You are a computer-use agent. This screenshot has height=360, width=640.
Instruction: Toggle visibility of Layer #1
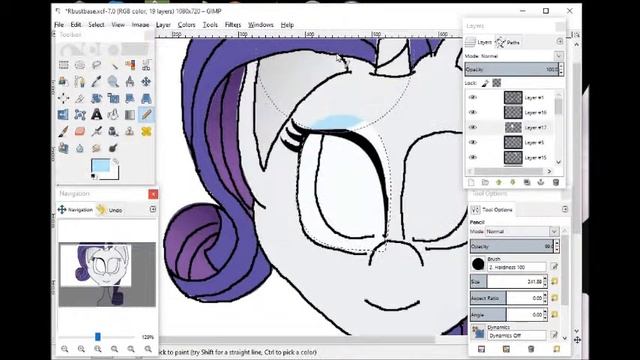pyautogui.click(x=473, y=97)
